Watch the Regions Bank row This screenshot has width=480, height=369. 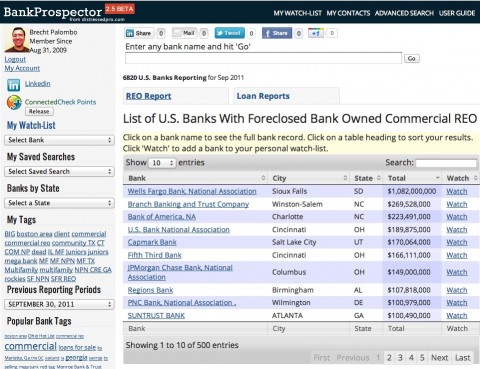[x=457, y=290]
